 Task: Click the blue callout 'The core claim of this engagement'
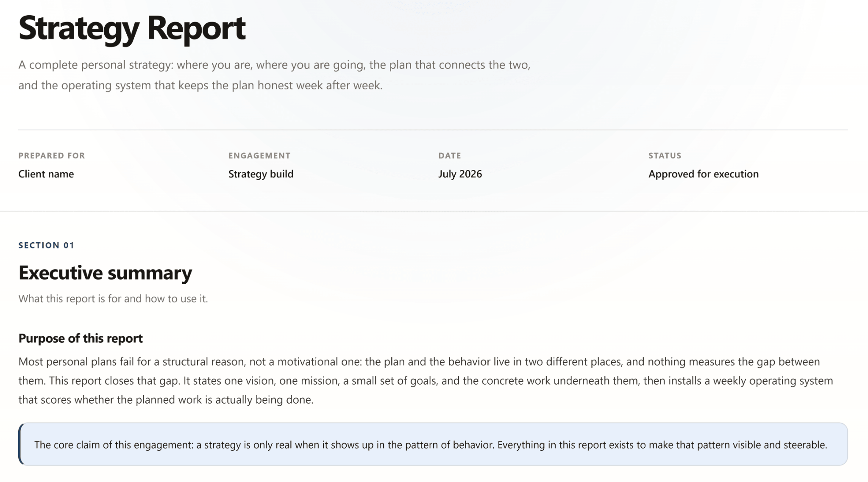click(433, 444)
